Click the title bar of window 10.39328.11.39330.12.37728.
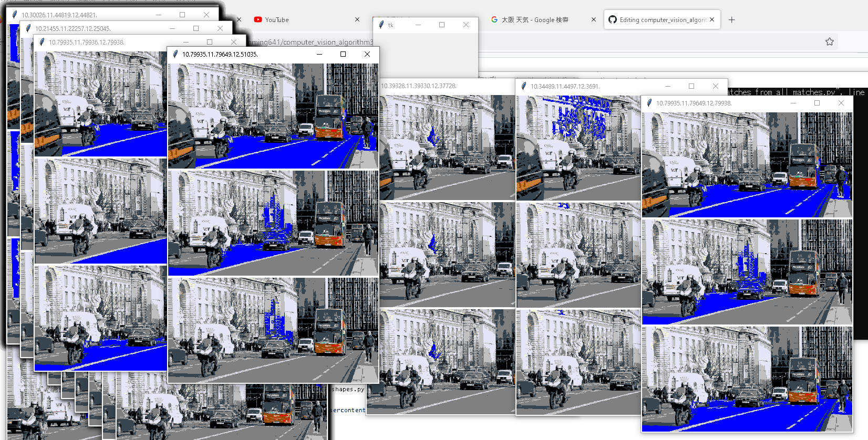Viewport: 868px width, 440px height. (x=447, y=86)
